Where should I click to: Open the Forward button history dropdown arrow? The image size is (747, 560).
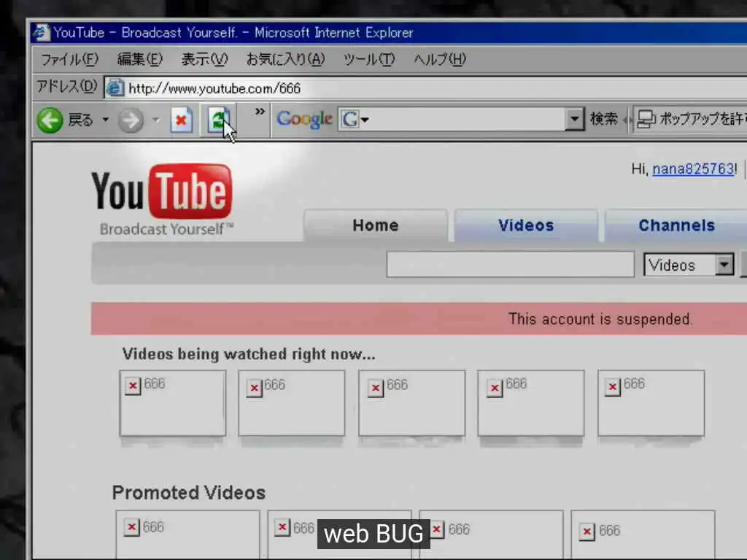coord(156,120)
